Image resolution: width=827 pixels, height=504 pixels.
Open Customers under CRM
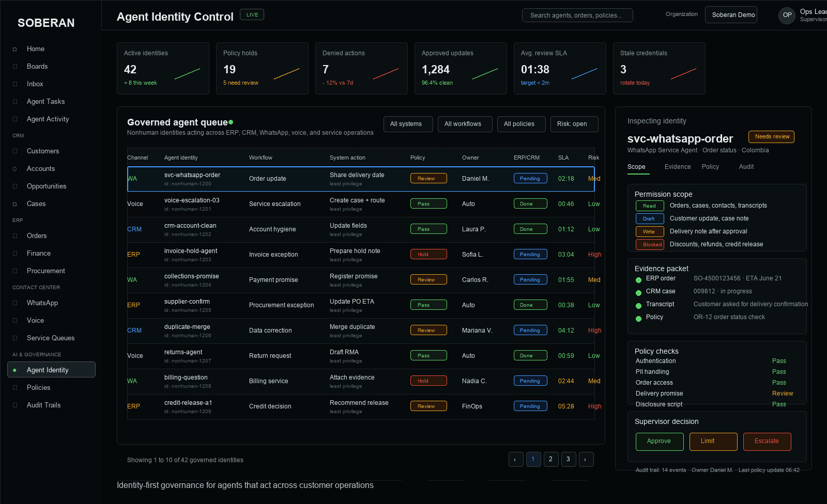(43, 151)
